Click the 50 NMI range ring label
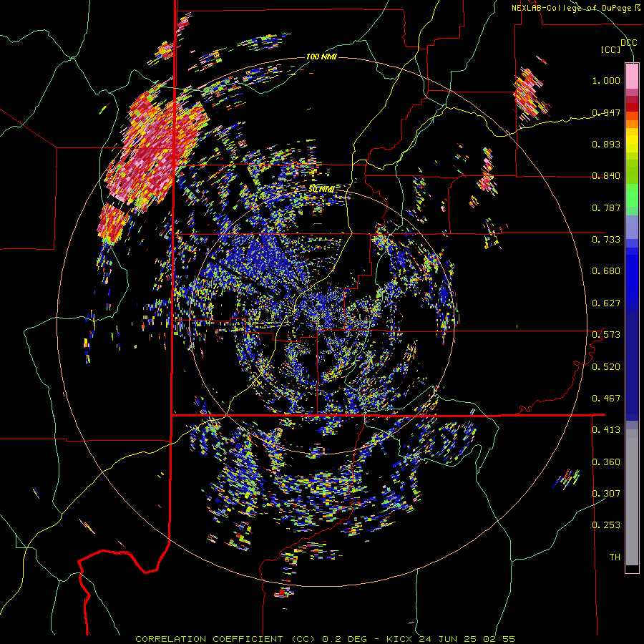 click(321, 189)
